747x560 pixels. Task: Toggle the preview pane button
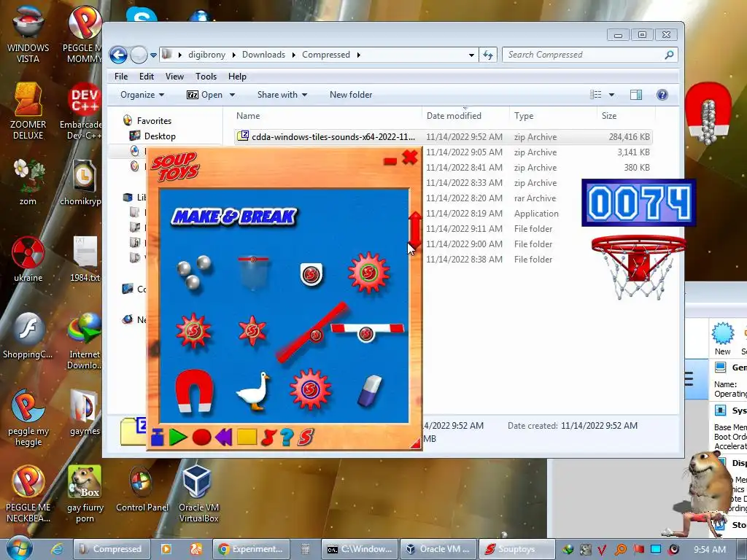636,95
